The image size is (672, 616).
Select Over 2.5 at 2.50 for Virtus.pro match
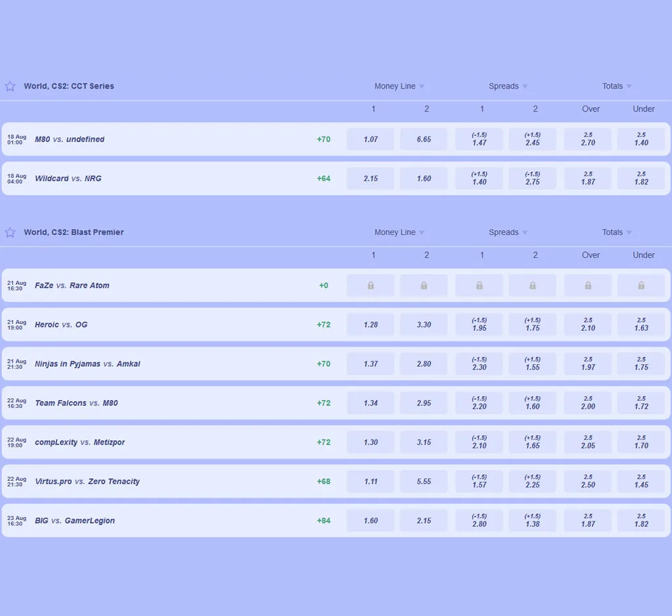(588, 482)
